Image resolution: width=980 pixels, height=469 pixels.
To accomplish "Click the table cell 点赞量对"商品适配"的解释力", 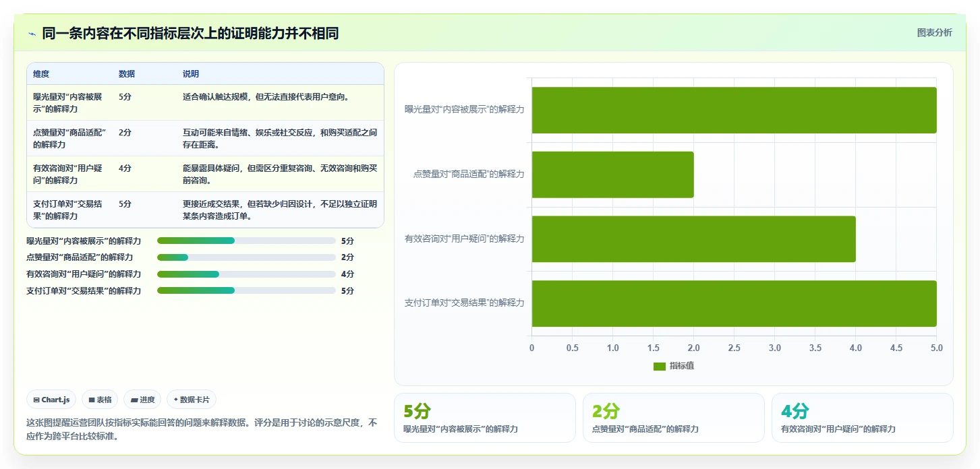I will [x=69, y=138].
